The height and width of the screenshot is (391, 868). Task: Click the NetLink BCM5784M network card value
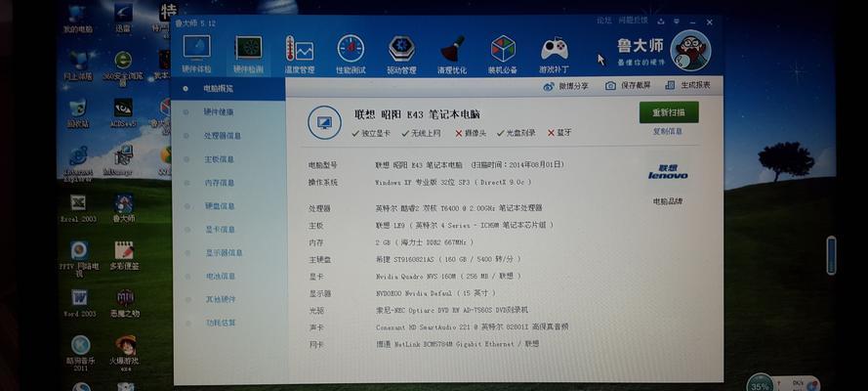tap(457, 344)
